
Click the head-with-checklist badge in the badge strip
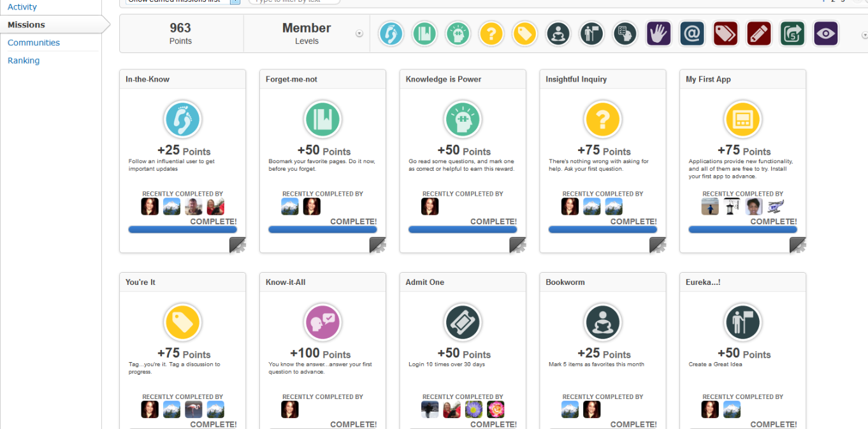pyautogui.click(x=625, y=34)
